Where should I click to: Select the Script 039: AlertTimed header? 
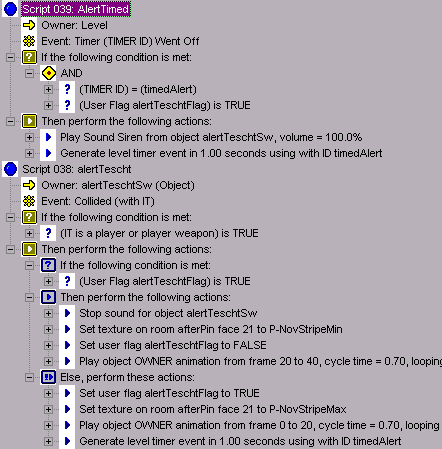point(76,9)
